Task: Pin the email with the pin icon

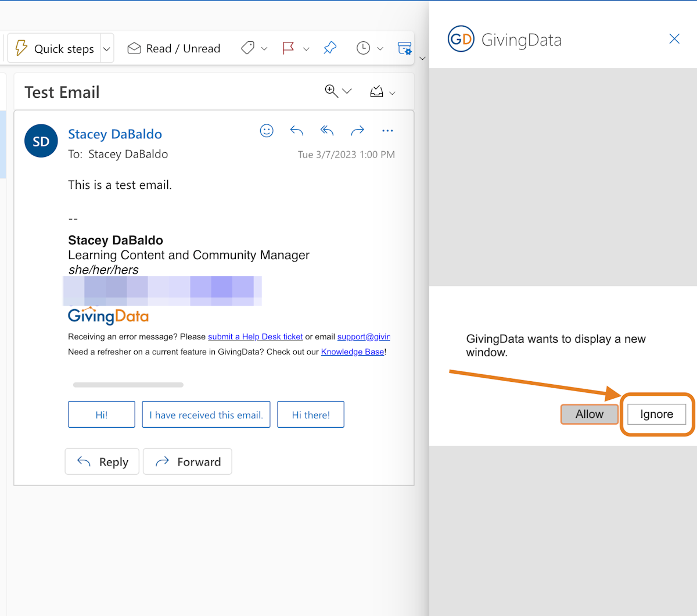Action: pos(330,48)
